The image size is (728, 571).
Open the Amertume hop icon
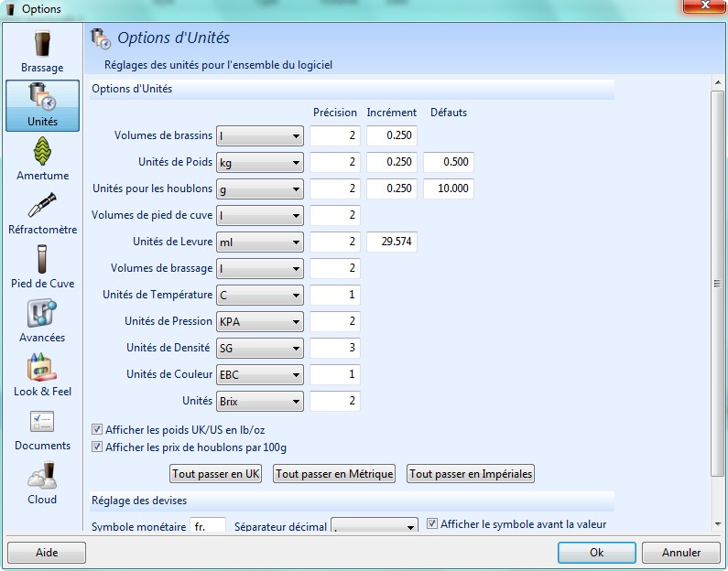click(x=42, y=152)
